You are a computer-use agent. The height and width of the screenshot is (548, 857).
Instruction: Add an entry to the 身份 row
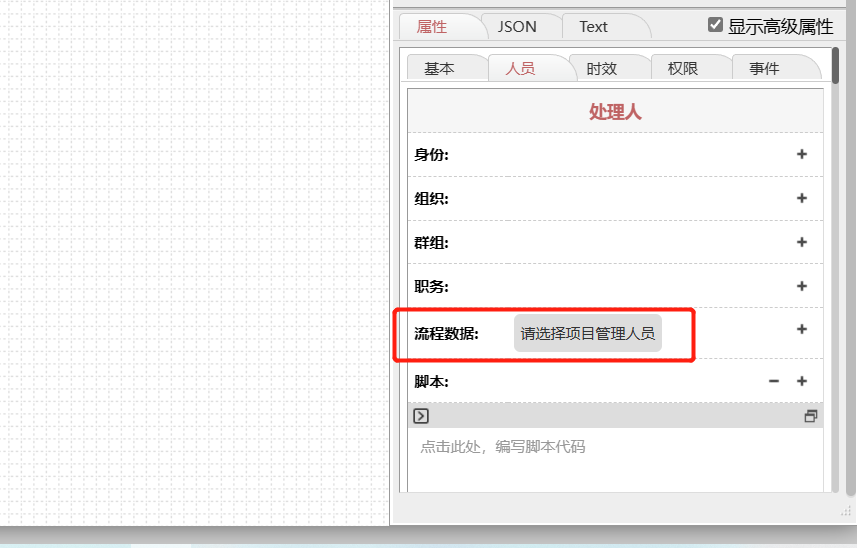(802, 154)
